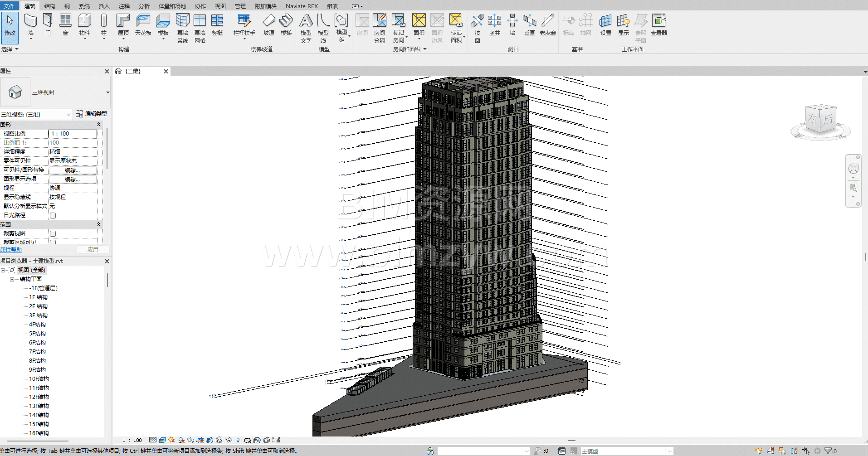
Task: Select the Floor (楼板) tool
Action: click(x=163, y=25)
